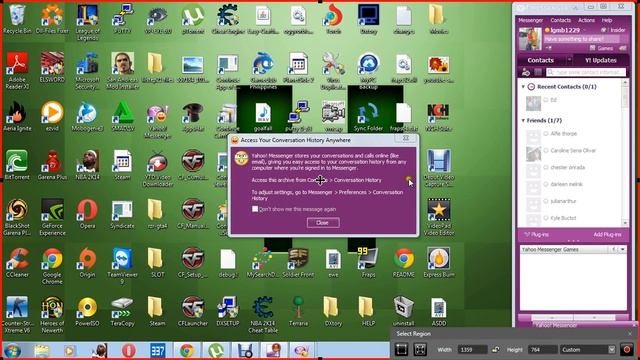
Task: Open VideoPad Video Editor desktop icon
Action: 439,217
